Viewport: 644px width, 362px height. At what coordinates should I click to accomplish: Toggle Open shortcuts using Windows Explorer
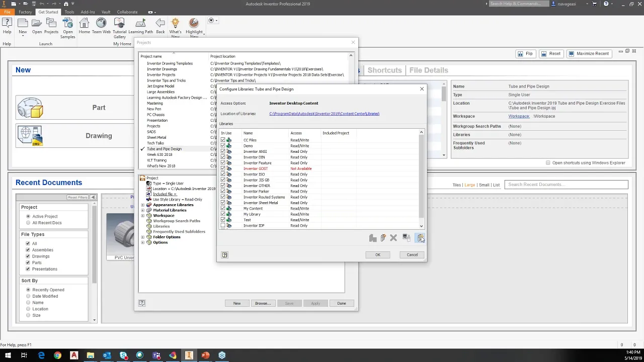click(x=548, y=163)
